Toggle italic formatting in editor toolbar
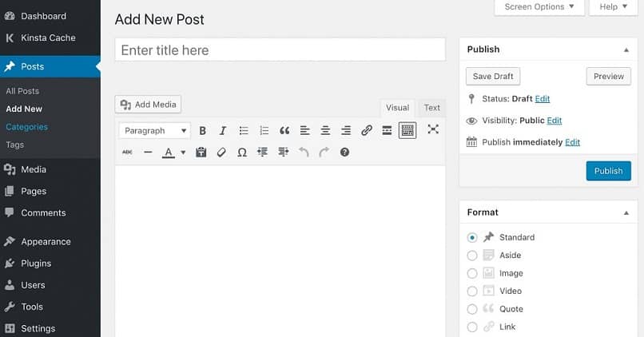 pos(223,130)
